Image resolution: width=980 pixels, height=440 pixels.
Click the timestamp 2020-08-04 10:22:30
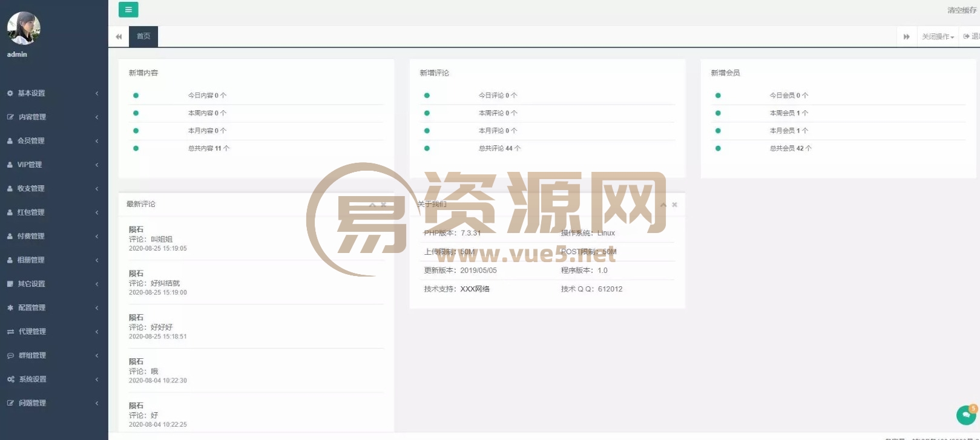pyautogui.click(x=158, y=381)
